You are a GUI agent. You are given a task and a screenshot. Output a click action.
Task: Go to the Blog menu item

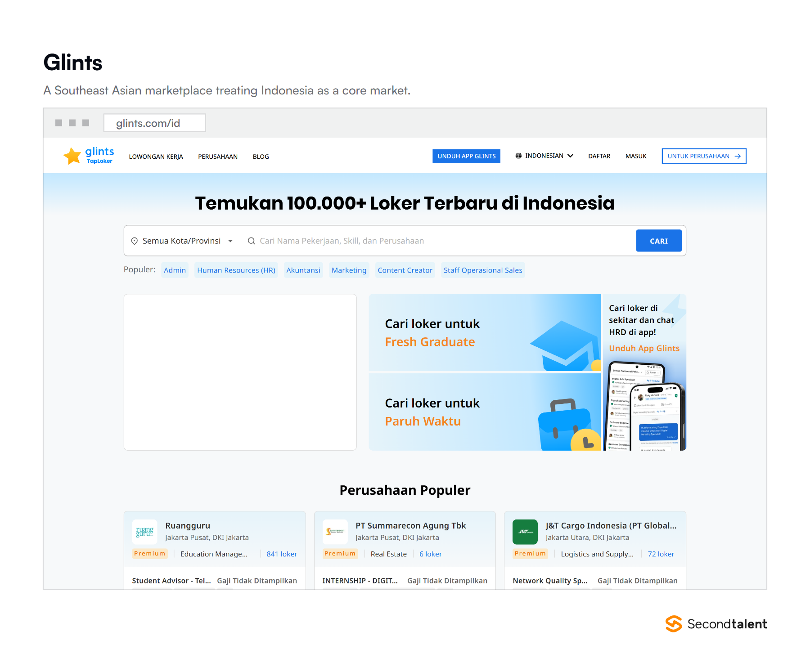[261, 157]
